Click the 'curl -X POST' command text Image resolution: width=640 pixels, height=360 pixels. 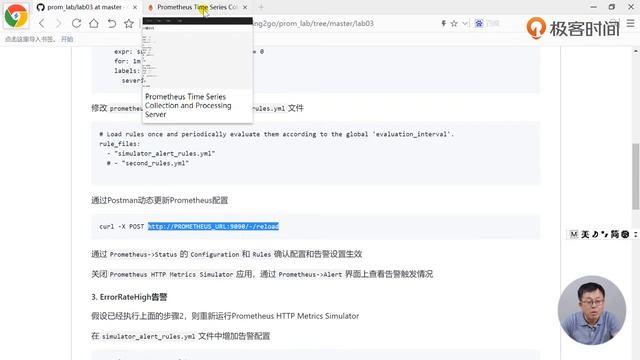(122, 227)
